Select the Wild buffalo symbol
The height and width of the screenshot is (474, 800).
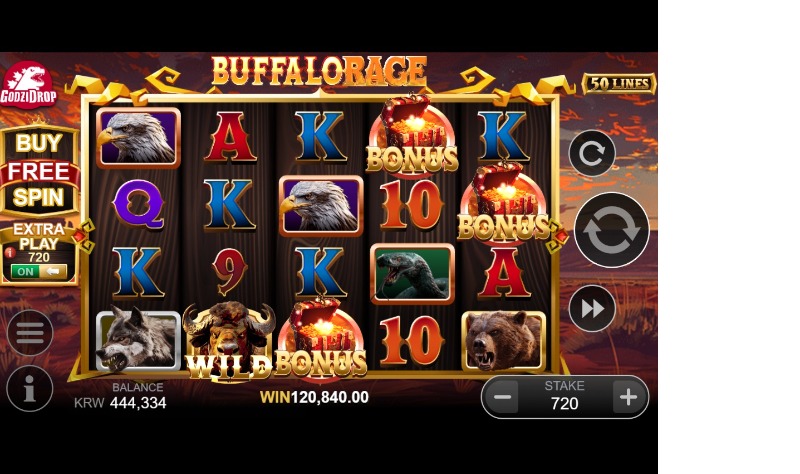click(229, 341)
